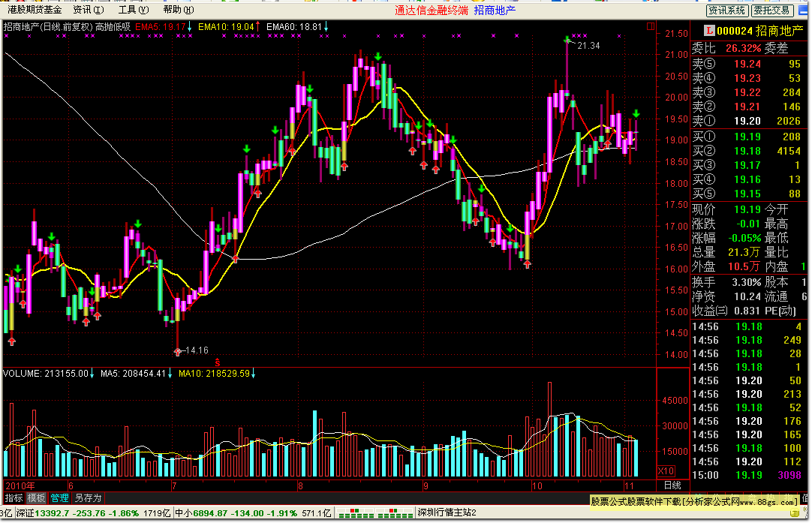Switch to the 模板 tab
The height and width of the screenshot is (523, 812).
(x=36, y=497)
